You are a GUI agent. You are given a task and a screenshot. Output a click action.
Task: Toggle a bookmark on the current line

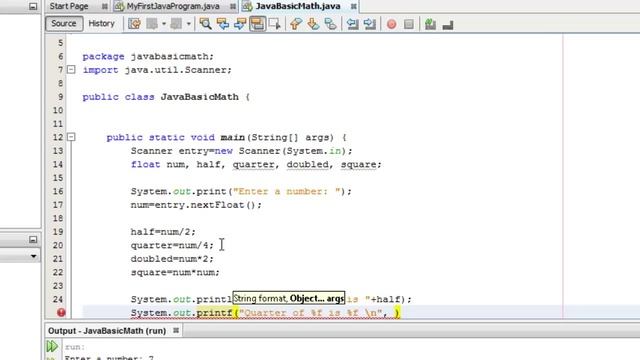[330, 24]
